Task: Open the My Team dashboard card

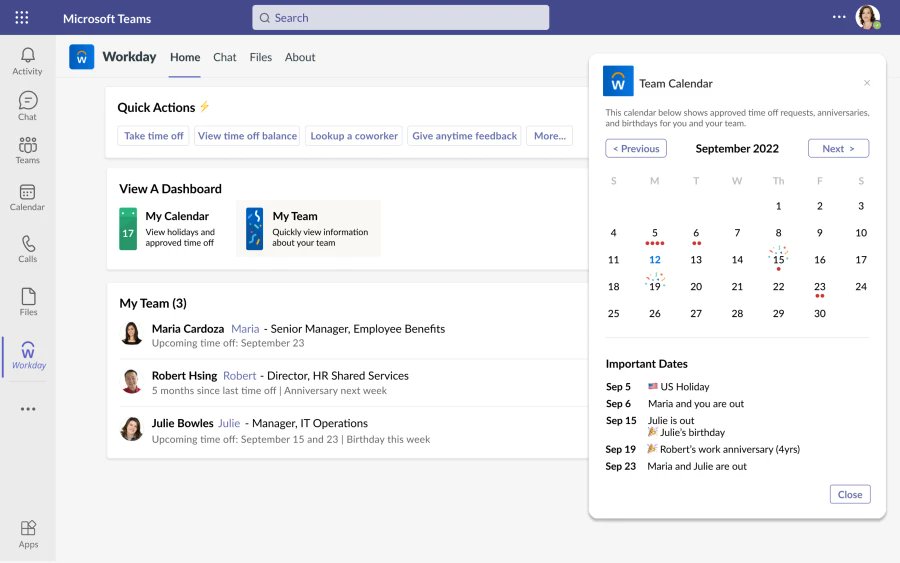Action: 308,228
